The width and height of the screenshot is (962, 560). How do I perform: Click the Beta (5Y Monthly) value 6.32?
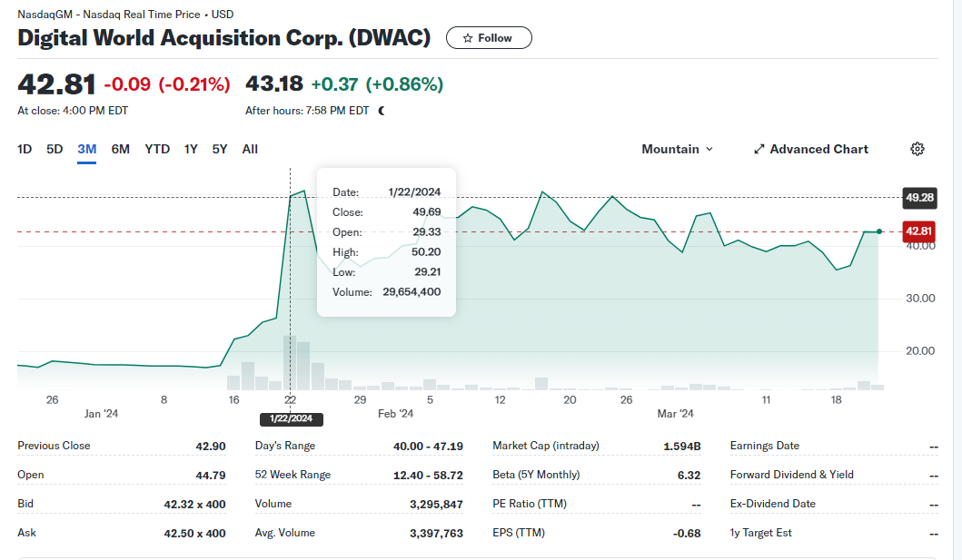point(689,475)
